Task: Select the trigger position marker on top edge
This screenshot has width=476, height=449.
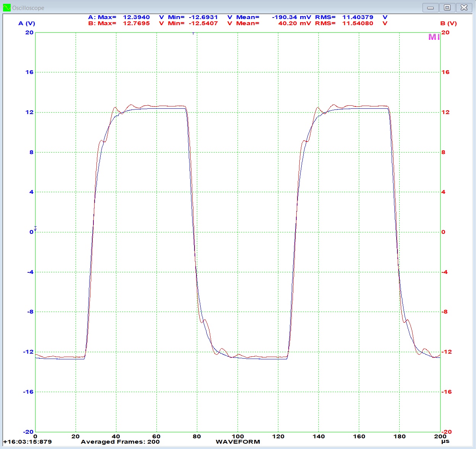Action: (193, 34)
